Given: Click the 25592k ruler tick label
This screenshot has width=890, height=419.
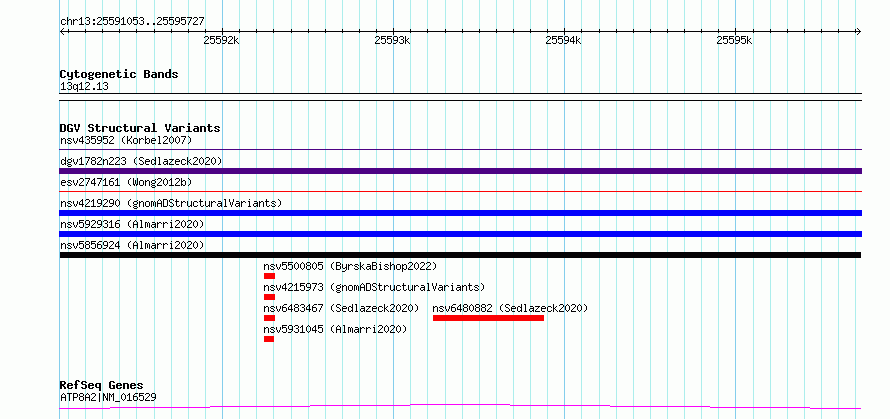Looking at the screenshot, I should coord(221,40).
